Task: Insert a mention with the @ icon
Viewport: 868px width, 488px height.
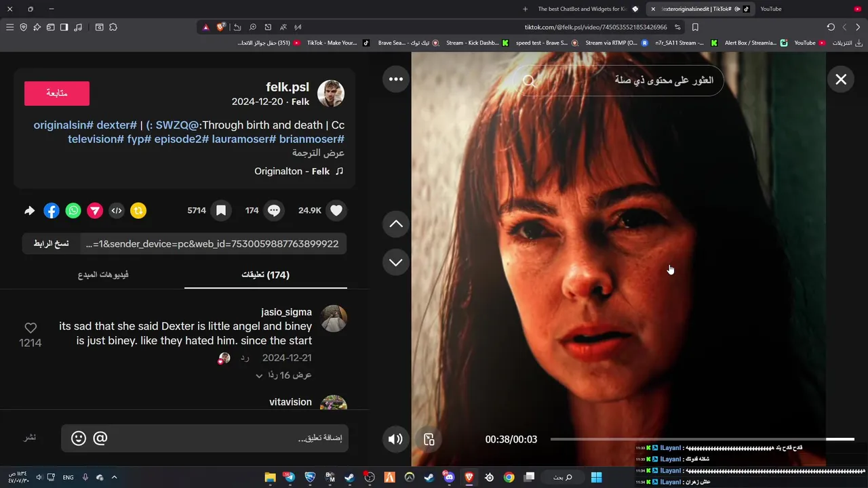Action: click(100, 439)
